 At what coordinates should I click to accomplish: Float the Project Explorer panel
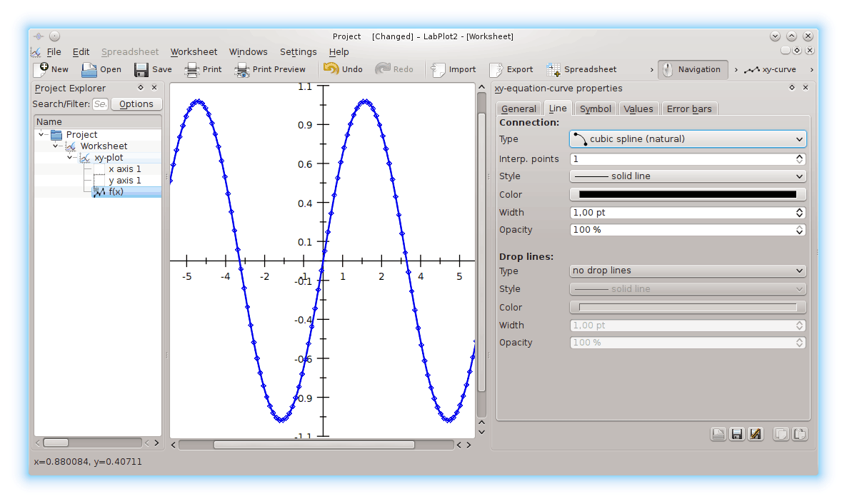click(141, 88)
